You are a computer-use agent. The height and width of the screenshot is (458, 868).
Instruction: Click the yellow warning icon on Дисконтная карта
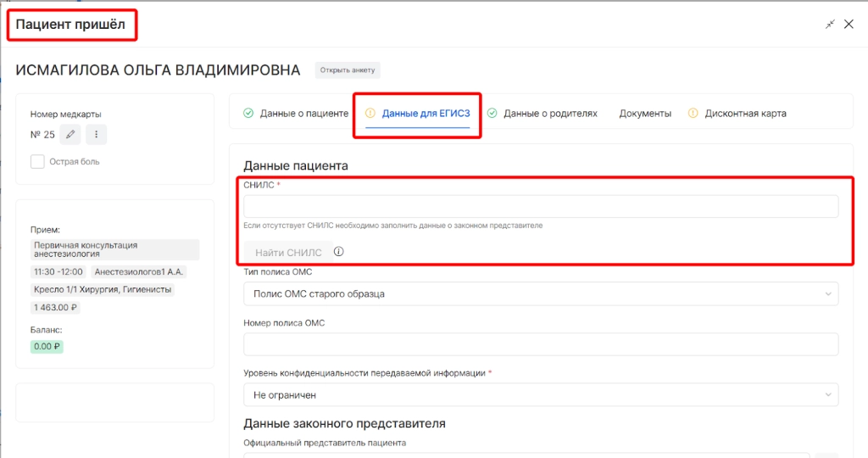693,113
